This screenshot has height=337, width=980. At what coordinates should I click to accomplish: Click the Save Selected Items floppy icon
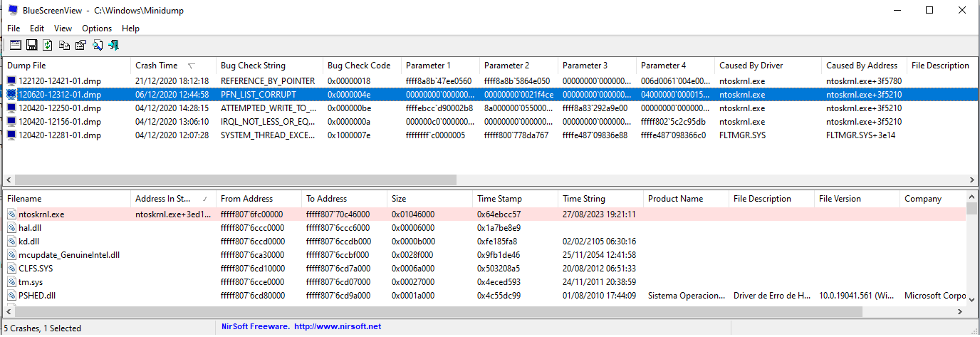coord(31,45)
